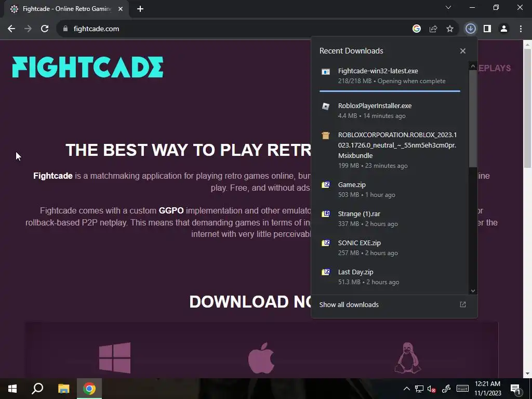This screenshot has width=532, height=399.
Task: Open Fightcade-win32-latest.exe download entry
Action: [x=390, y=76]
